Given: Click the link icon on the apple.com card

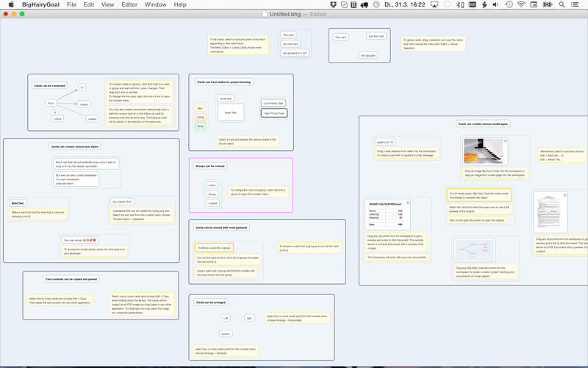Looking at the screenshot, I should (393, 141).
